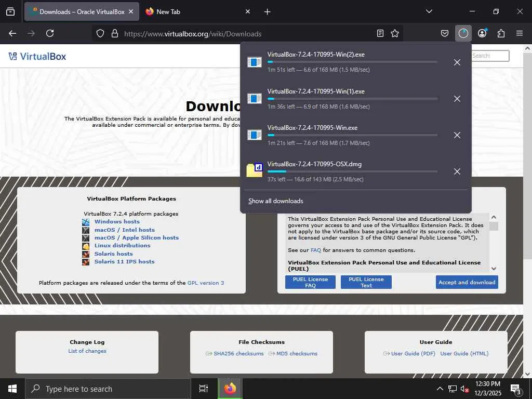The width and height of the screenshot is (532, 399).
Task: Bookmark this page with the star
Action: (x=395, y=33)
